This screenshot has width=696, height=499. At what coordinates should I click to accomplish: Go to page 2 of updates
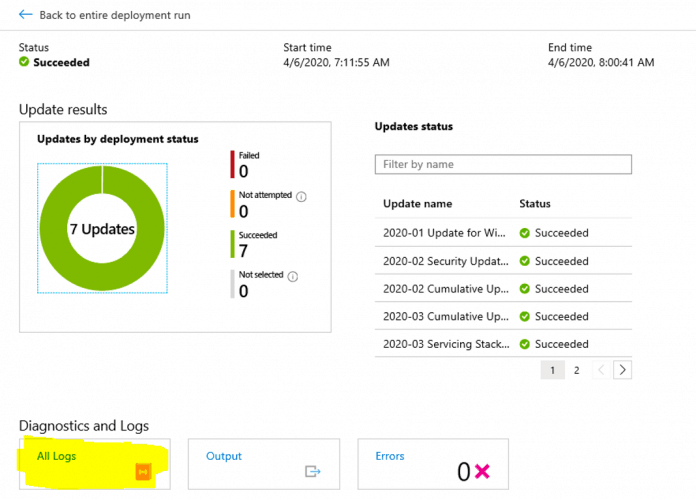click(577, 370)
